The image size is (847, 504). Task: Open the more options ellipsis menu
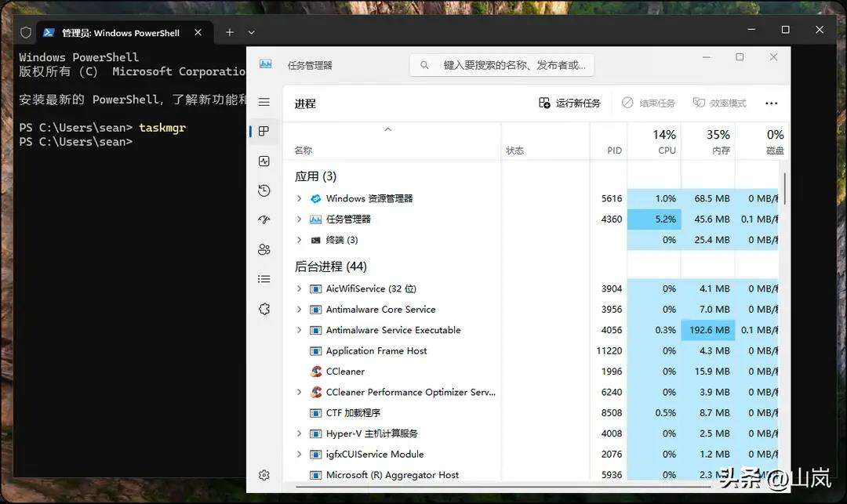[771, 103]
